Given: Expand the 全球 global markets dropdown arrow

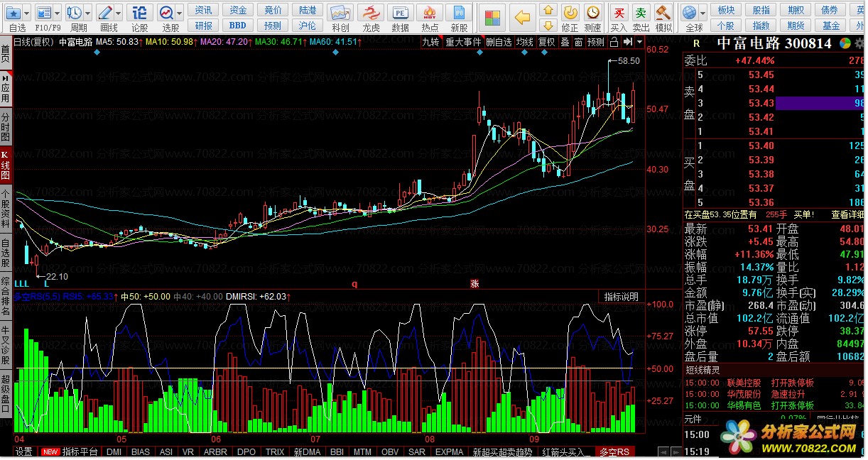Looking at the screenshot, I should 702,13.
